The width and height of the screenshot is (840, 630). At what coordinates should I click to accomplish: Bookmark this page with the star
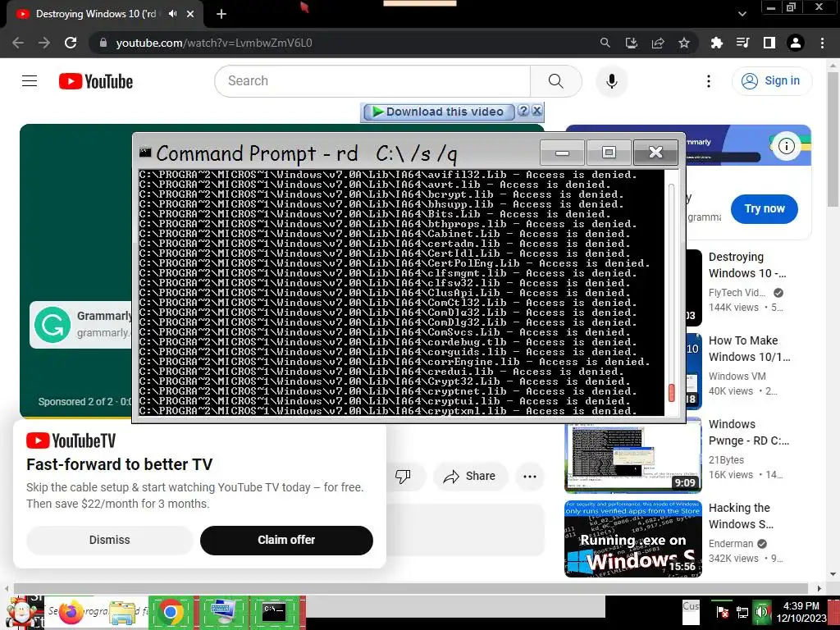pyautogui.click(x=684, y=43)
